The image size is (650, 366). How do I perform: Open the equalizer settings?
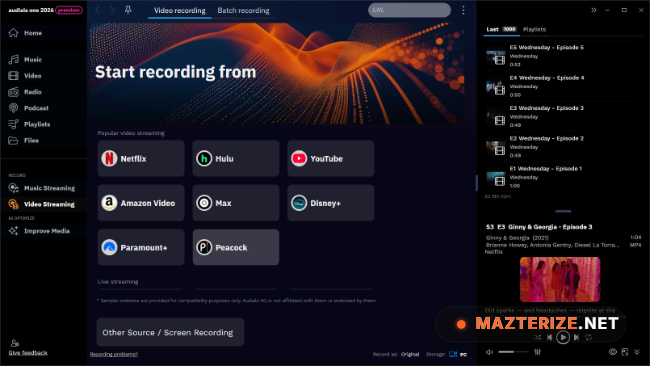[x=537, y=352]
